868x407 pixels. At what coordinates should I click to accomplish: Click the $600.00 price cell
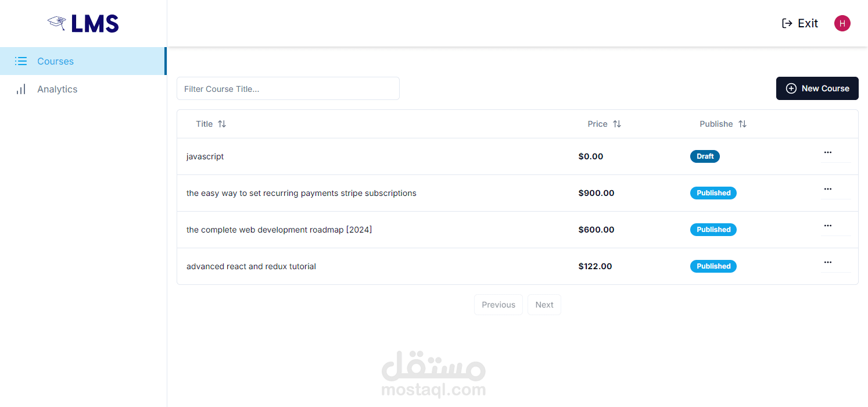pos(596,230)
